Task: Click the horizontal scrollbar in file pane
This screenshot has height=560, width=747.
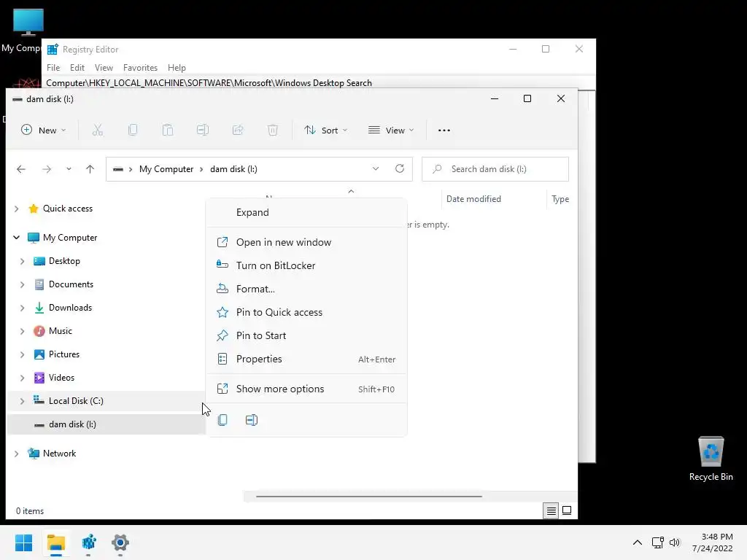Action: pyautogui.click(x=368, y=496)
